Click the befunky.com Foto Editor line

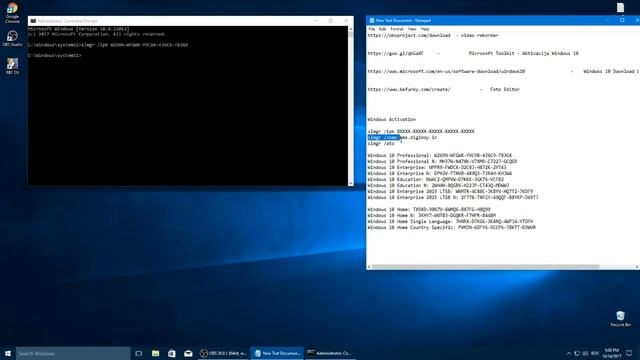point(443,89)
